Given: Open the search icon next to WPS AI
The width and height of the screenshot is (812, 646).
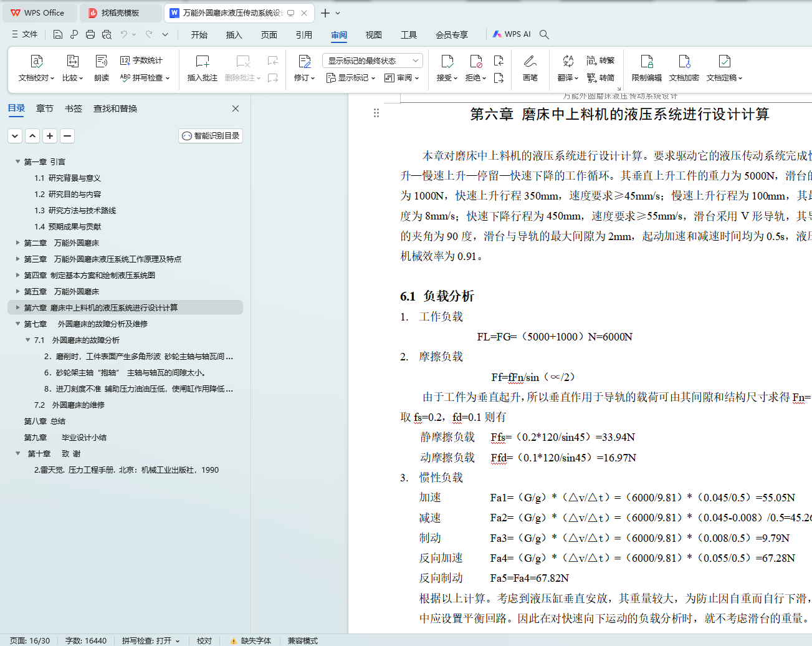Looking at the screenshot, I should [544, 34].
